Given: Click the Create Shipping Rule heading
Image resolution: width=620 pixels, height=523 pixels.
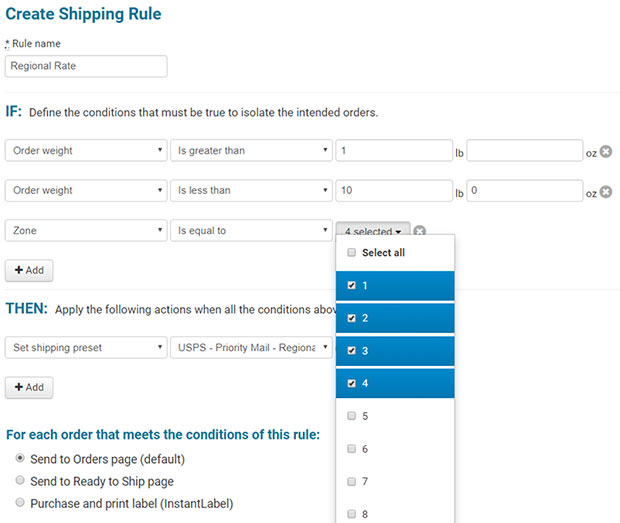Looking at the screenshot, I should 83,14.
